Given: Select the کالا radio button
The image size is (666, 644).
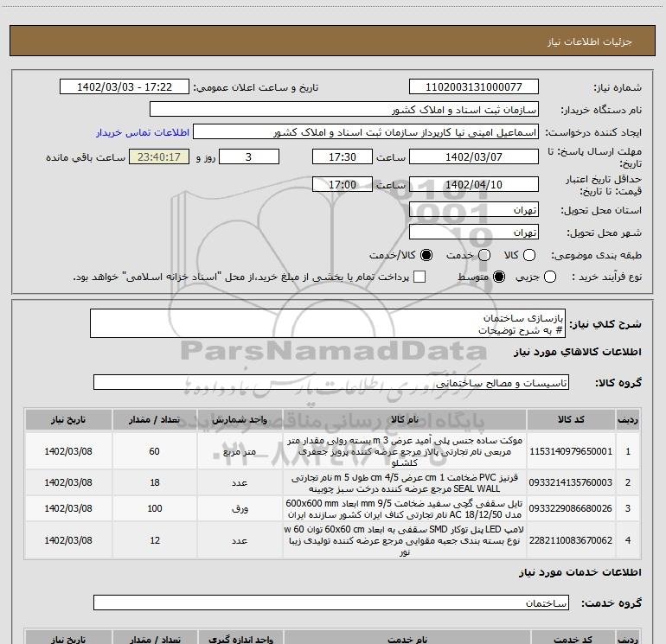Looking at the screenshot, I should pyautogui.click(x=529, y=255).
